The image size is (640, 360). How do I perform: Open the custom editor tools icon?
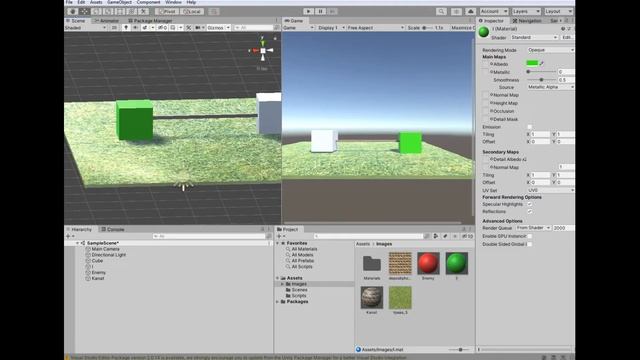tap(143, 11)
